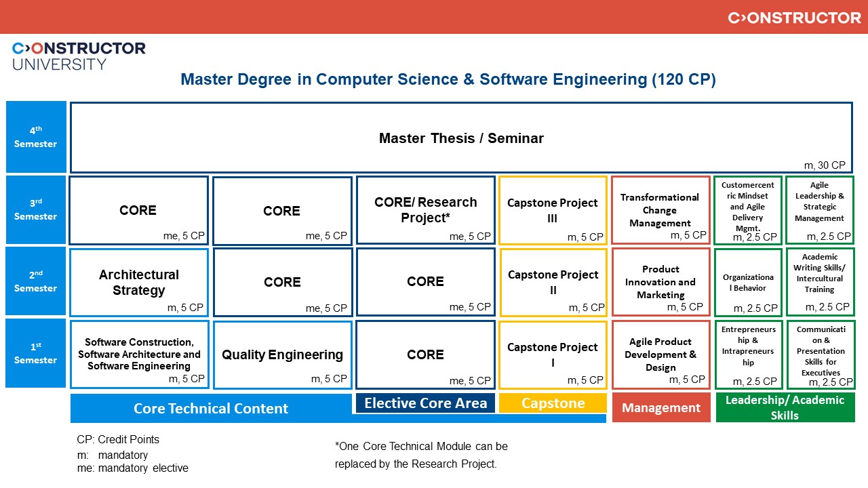
Task: Click the Constructor University logo
Action: [79, 56]
